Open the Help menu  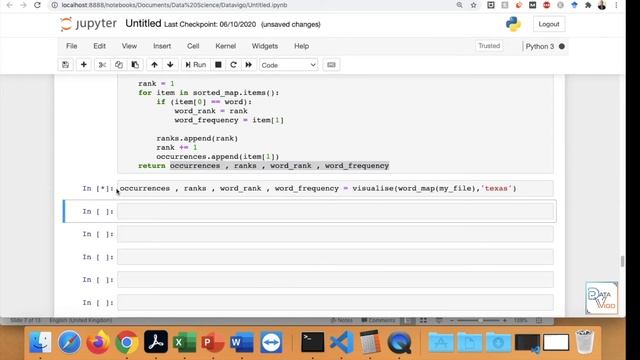point(301,46)
